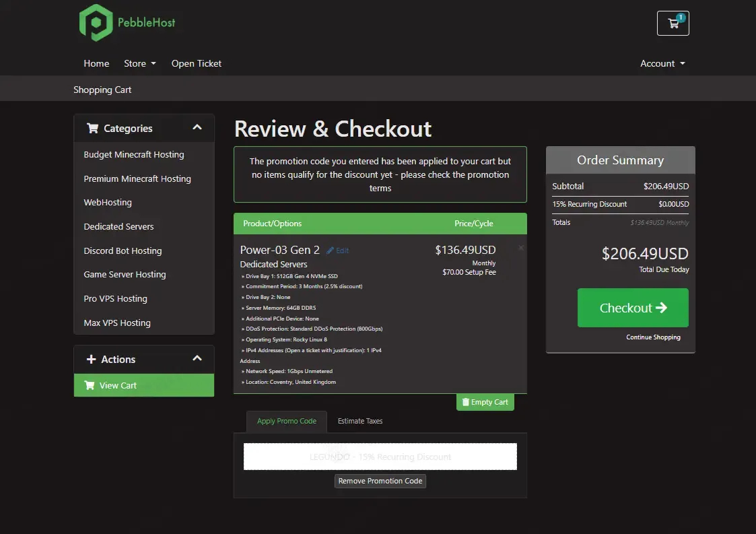Image resolution: width=756 pixels, height=534 pixels.
Task: Select the Apply Promo Code tab
Action: pos(286,421)
